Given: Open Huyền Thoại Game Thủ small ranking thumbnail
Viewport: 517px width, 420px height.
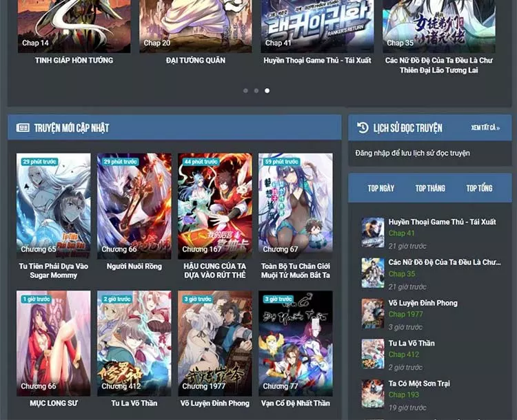Looking at the screenshot, I should pyautogui.click(x=373, y=233).
